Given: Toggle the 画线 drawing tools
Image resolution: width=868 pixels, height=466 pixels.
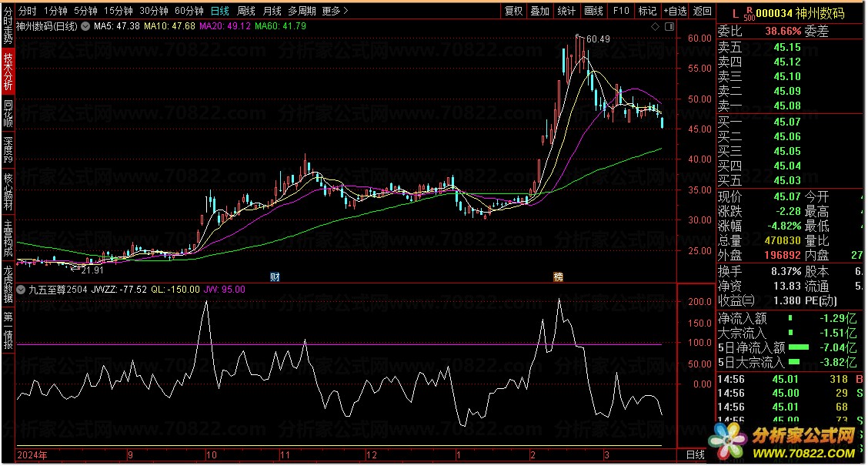Looking at the screenshot, I should [593, 11].
